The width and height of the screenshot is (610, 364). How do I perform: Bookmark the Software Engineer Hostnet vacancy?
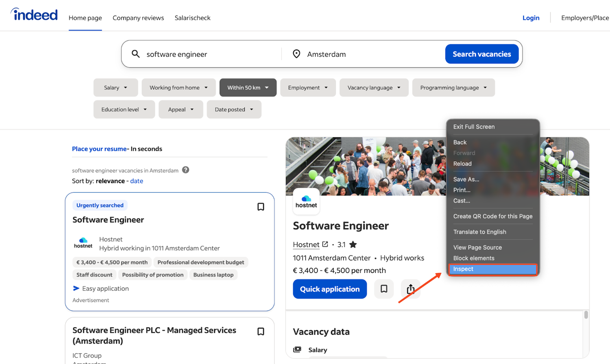coord(261,207)
